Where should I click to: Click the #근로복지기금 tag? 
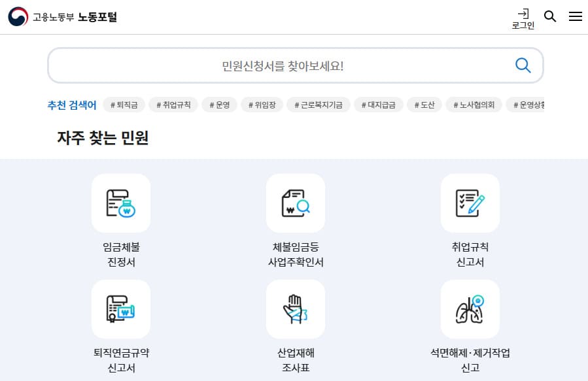tap(318, 105)
